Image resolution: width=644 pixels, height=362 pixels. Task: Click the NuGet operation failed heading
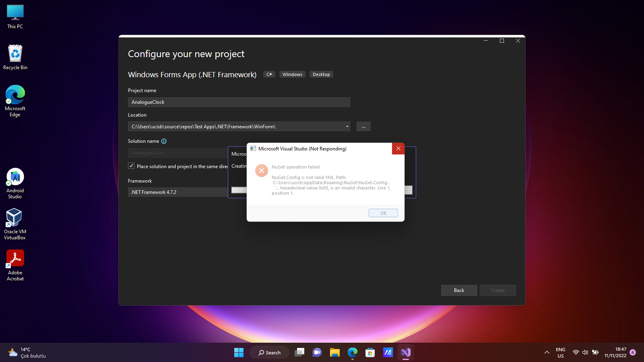tap(295, 167)
